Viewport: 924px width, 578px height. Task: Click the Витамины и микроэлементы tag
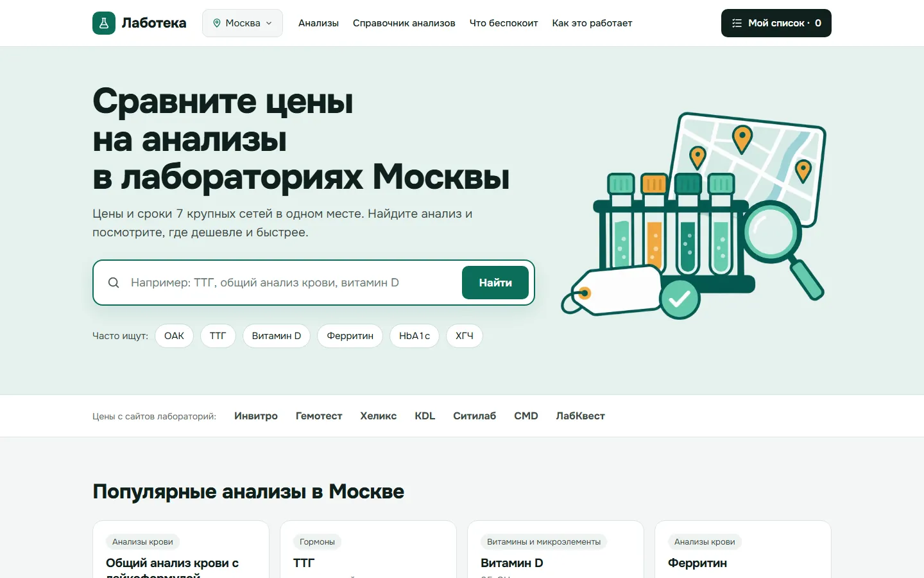point(544,542)
